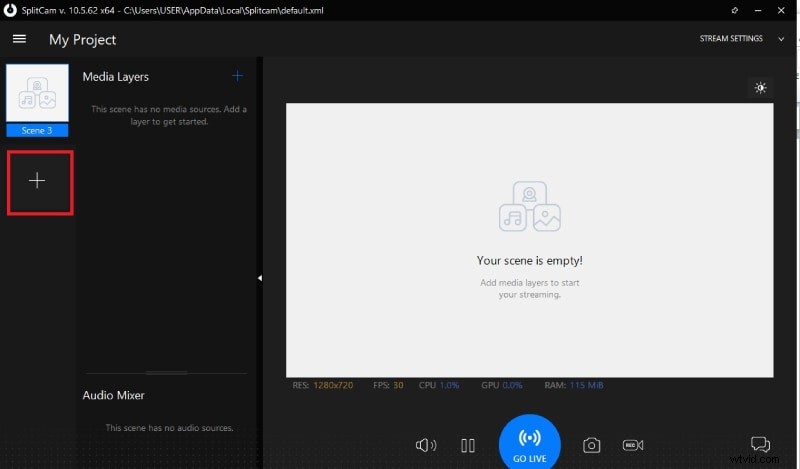Click the pin window icon in title bar
Screen dimensions: 800x469
click(734, 10)
